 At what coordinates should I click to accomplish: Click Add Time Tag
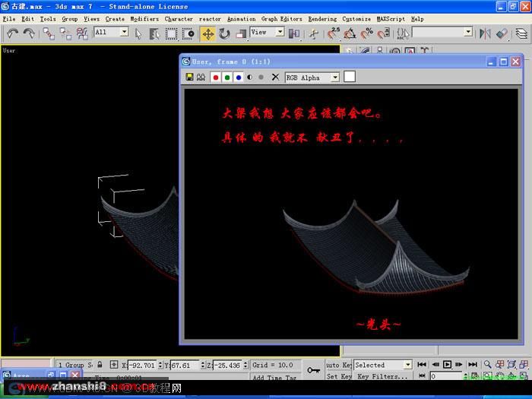coord(275,377)
